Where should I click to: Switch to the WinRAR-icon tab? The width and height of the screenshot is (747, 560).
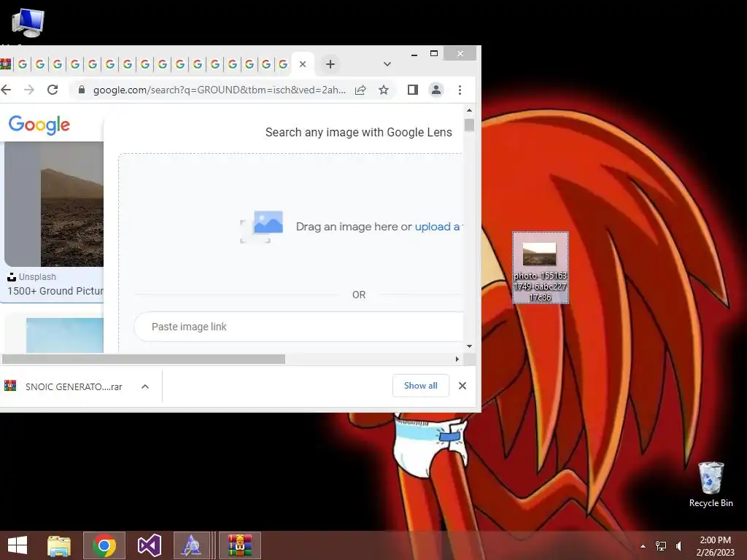pos(5,64)
